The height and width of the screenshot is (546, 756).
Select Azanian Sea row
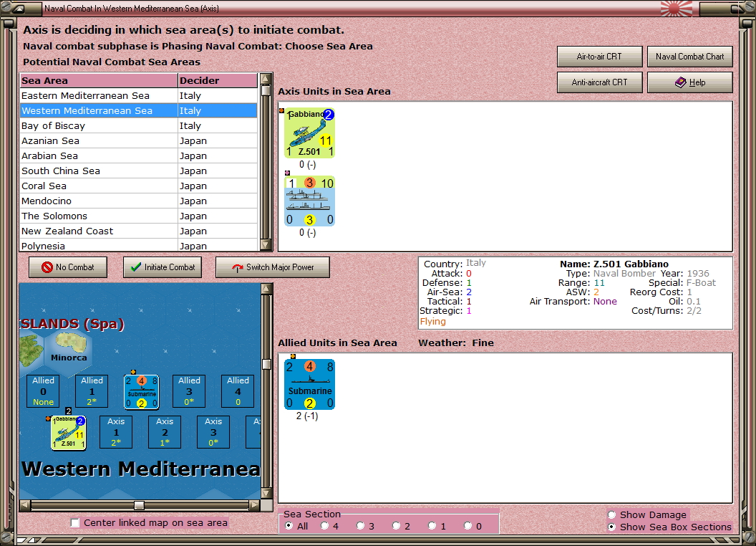click(x=138, y=140)
